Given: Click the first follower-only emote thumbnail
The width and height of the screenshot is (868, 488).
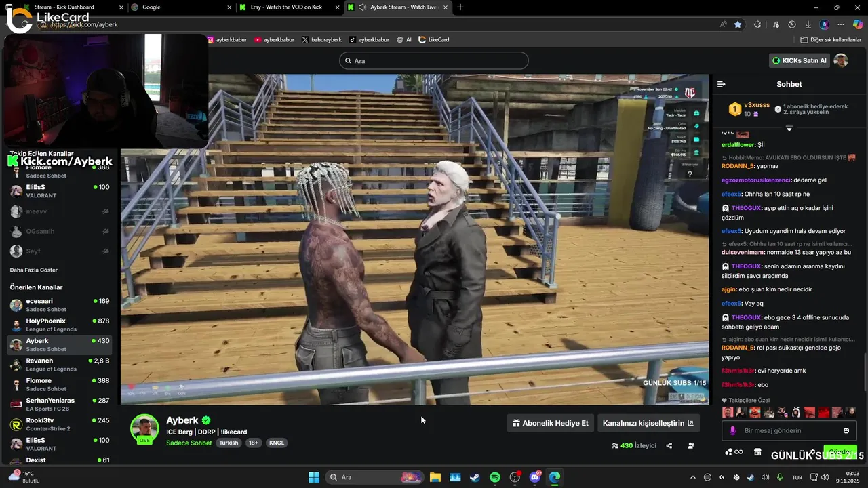Looking at the screenshot, I should point(728,412).
